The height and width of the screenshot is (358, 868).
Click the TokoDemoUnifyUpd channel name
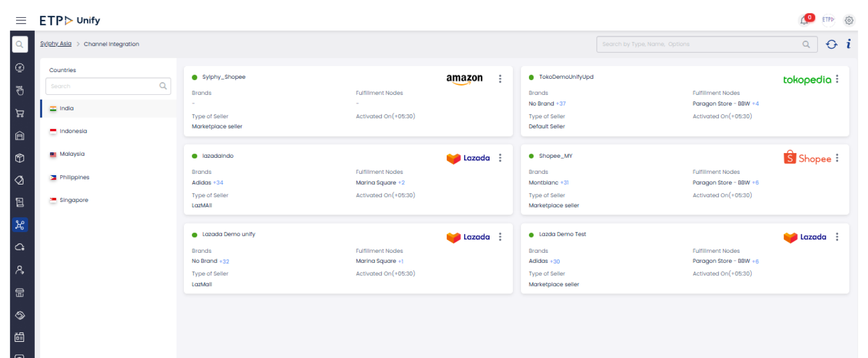(566, 77)
